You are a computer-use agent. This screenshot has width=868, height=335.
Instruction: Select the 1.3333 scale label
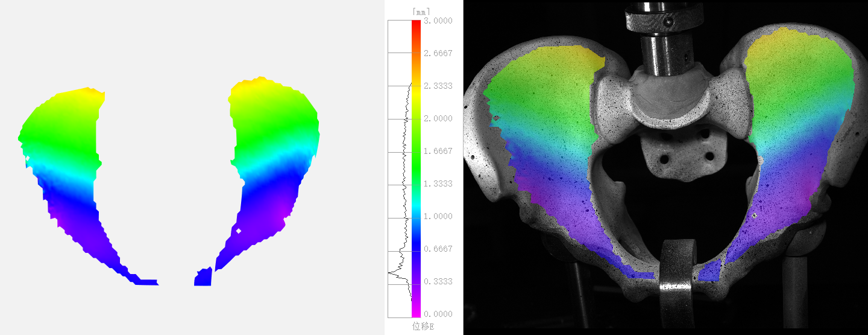[439, 183]
